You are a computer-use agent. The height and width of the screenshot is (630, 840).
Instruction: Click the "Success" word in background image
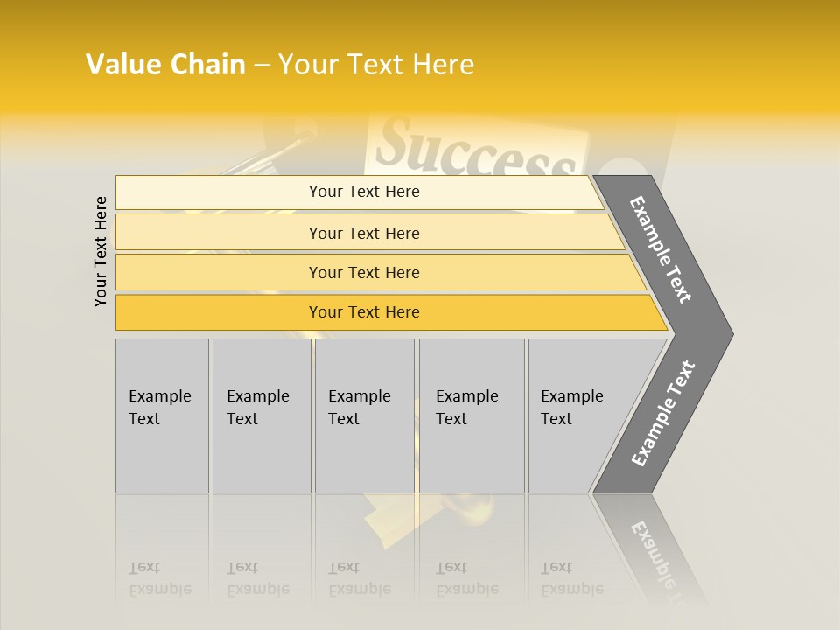(477, 150)
